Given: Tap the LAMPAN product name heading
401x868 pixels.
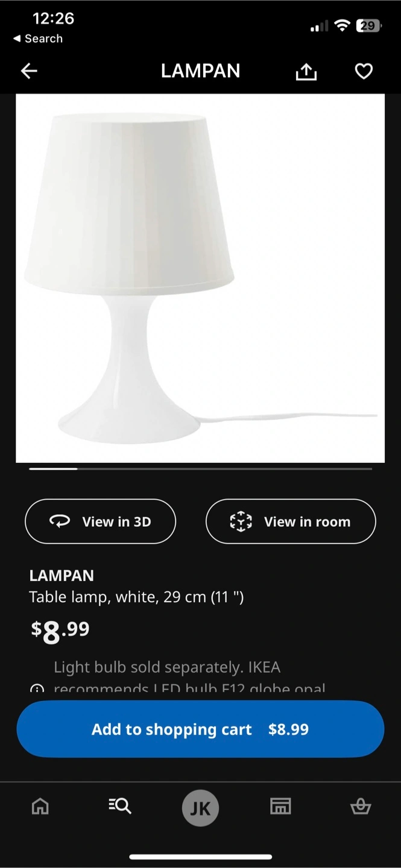Looking at the screenshot, I should coord(62,575).
